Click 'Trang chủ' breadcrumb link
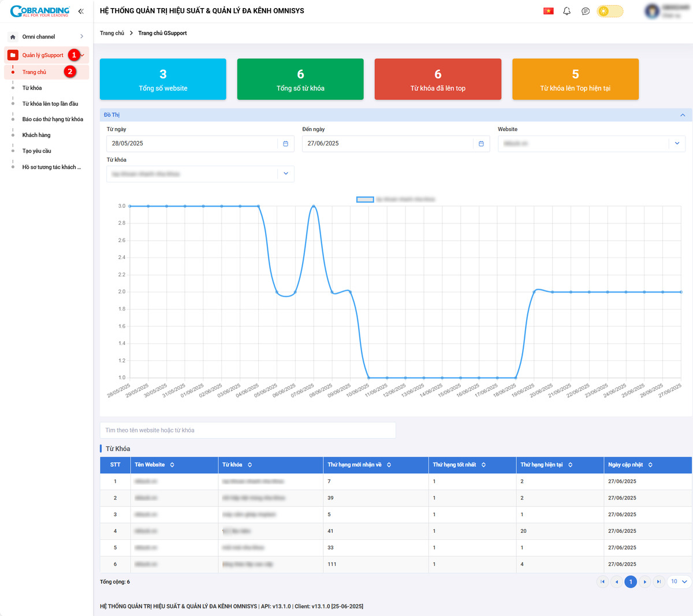This screenshot has width=693, height=616. tap(112, 33)
